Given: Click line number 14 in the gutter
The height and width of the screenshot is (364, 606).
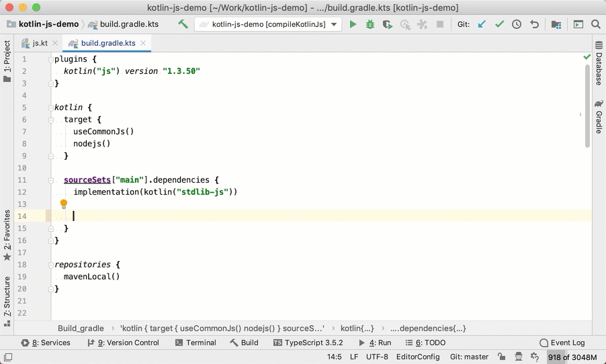Looking at the screenshot, I should [22, 216].
